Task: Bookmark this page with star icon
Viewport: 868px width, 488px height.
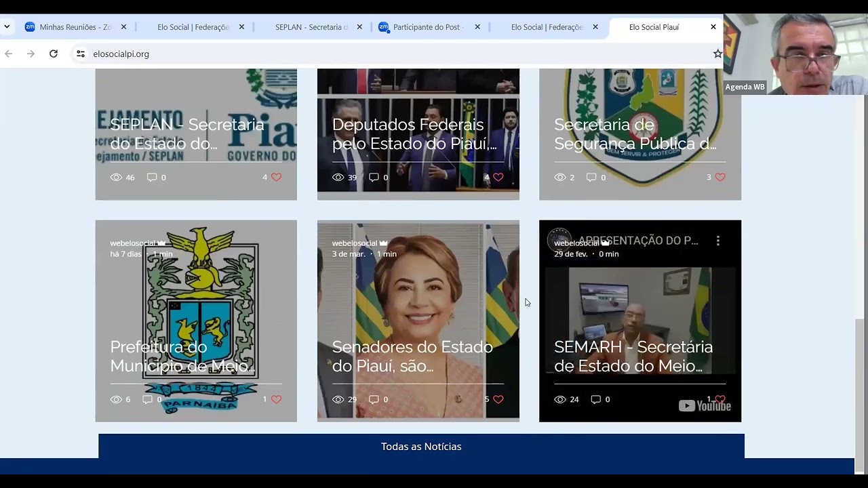Action: click(717, 54)
